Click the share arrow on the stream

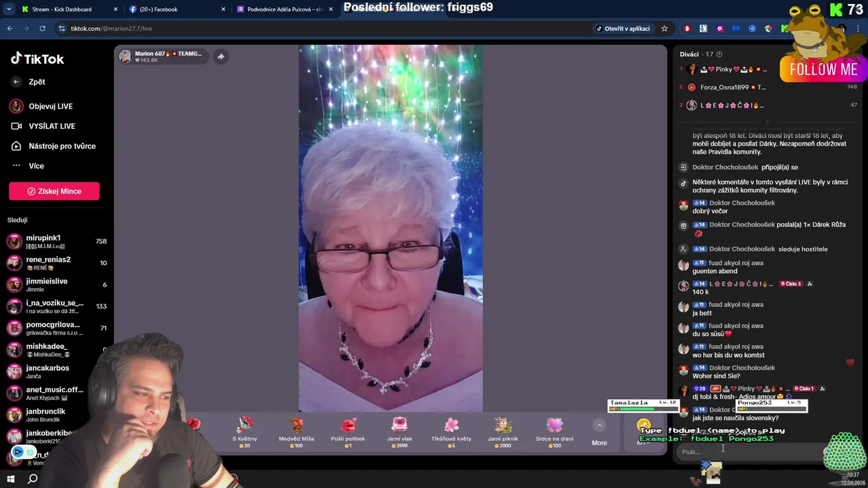[220, 56]
